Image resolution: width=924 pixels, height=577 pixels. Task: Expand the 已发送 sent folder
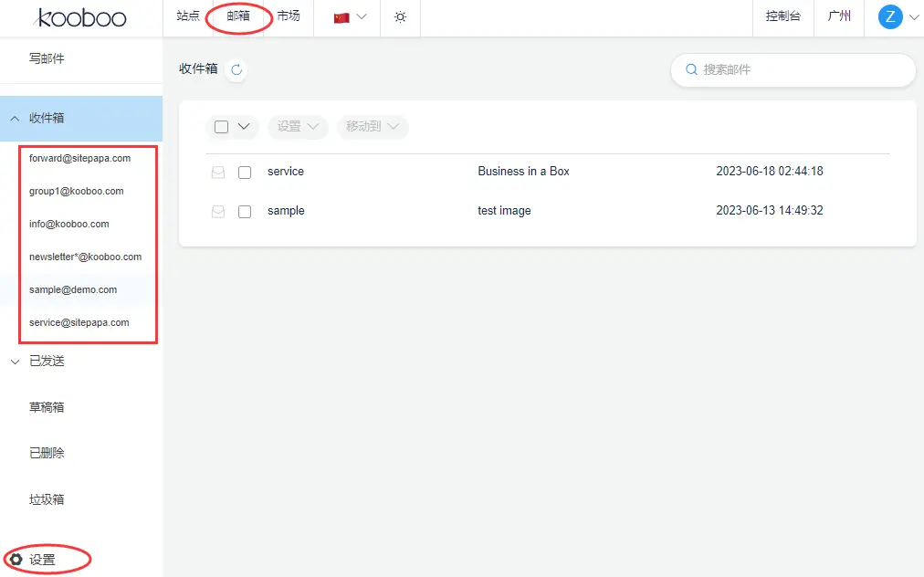15,362
